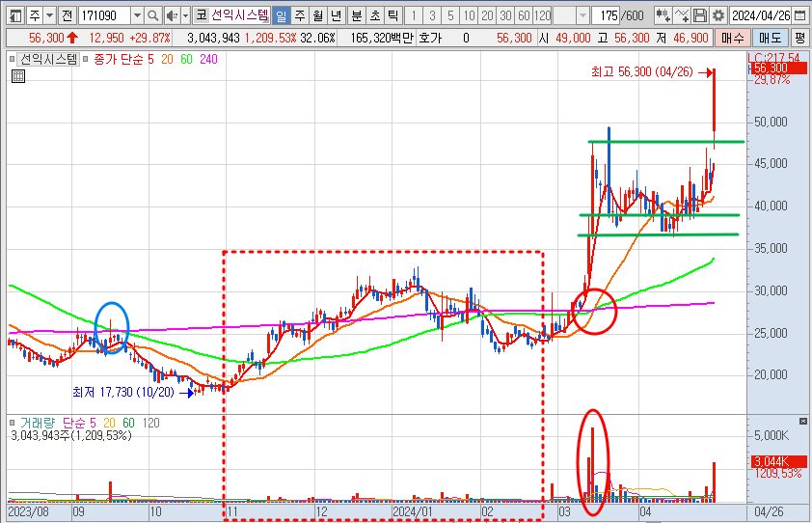Viewport: 812px width, 523px height.
Task: Click the 거래량 volume indicator label
Action: (x=38, y=423)
